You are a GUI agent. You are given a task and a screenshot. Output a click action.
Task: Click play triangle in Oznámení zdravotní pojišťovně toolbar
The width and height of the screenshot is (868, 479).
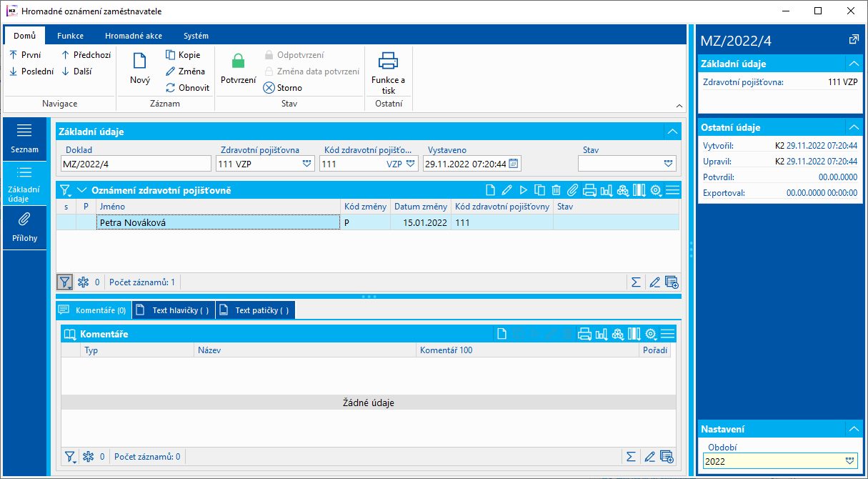click(523, 190)
